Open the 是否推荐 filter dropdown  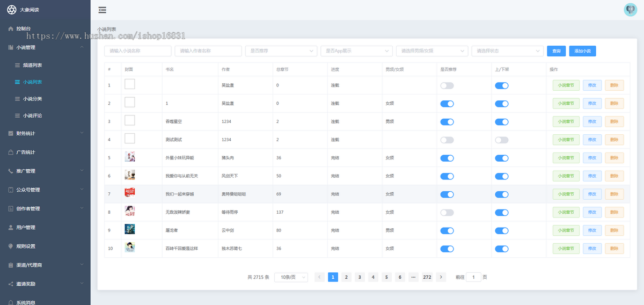point(281,51)
